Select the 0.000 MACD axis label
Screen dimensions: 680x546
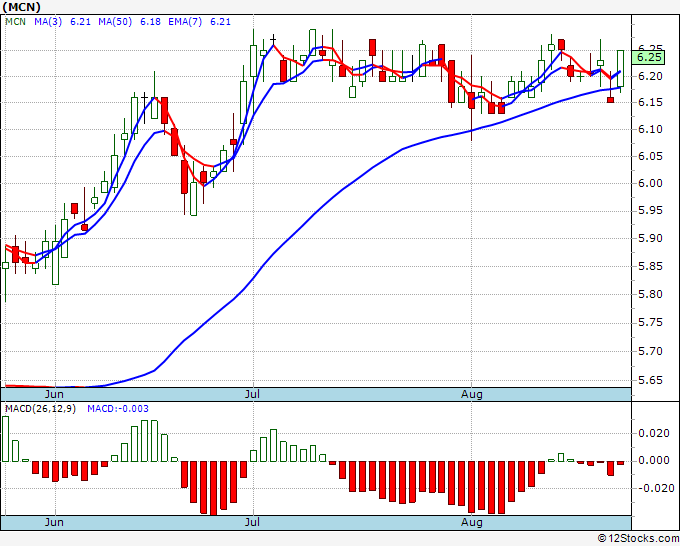tap(654, 460)
